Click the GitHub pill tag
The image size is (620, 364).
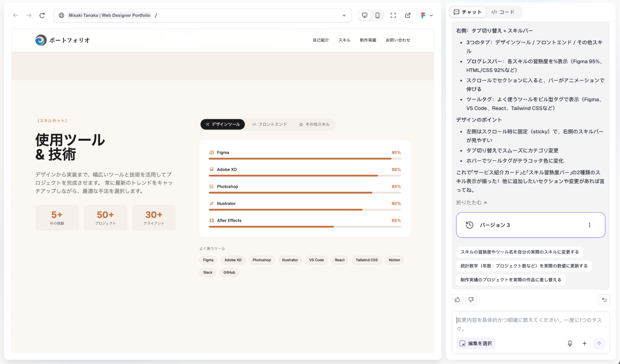tap(229, 272)
